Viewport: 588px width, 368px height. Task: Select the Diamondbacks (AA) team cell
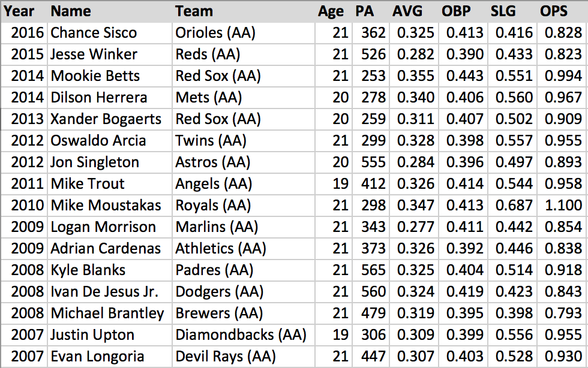tap(241, 335)
